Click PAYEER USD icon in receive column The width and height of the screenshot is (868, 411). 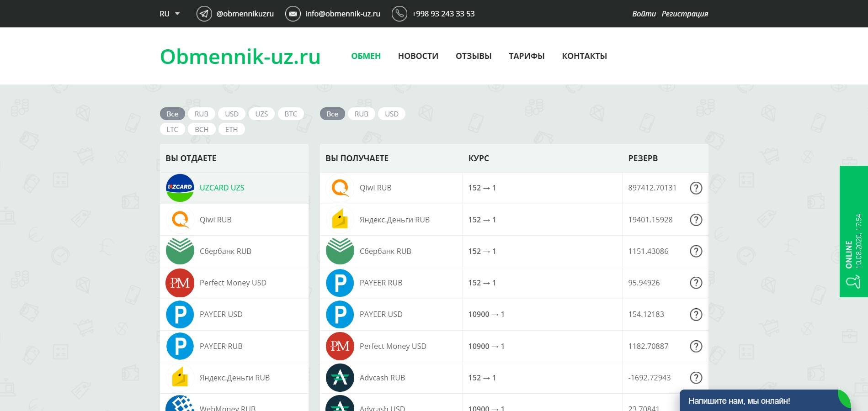pos(340,314)
